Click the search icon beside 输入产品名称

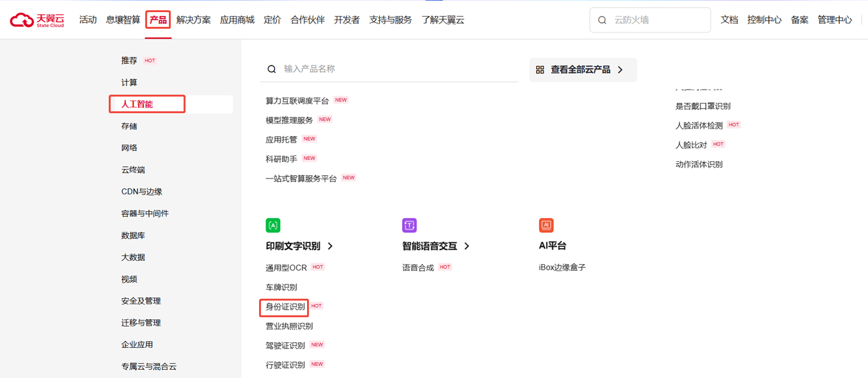[x=271, y=68]
